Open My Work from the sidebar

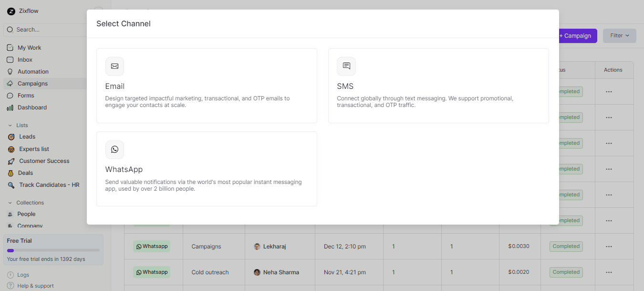pos(30,47)
